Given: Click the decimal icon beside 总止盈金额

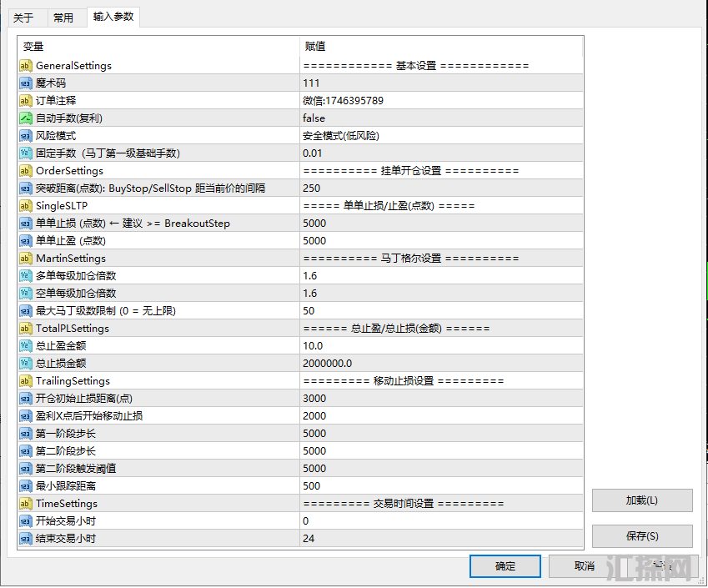Looking at the screenshot, I should pyautogui.click(x=25, y=345).
